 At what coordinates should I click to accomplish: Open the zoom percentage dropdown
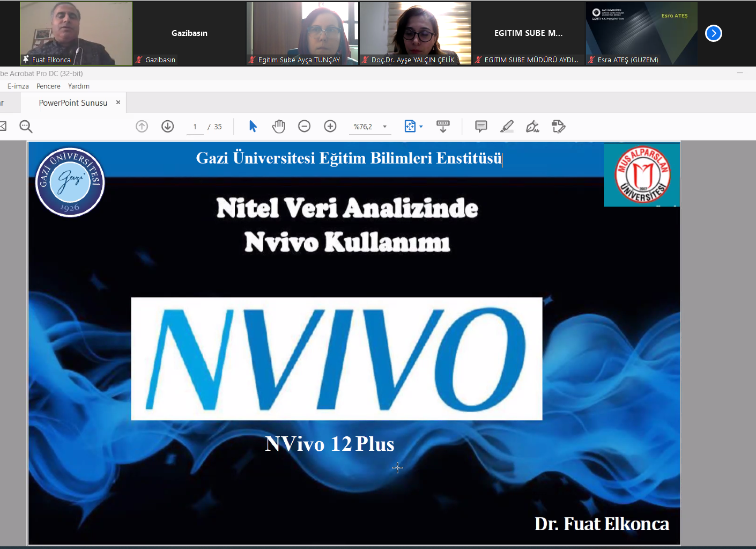[384, 127]
